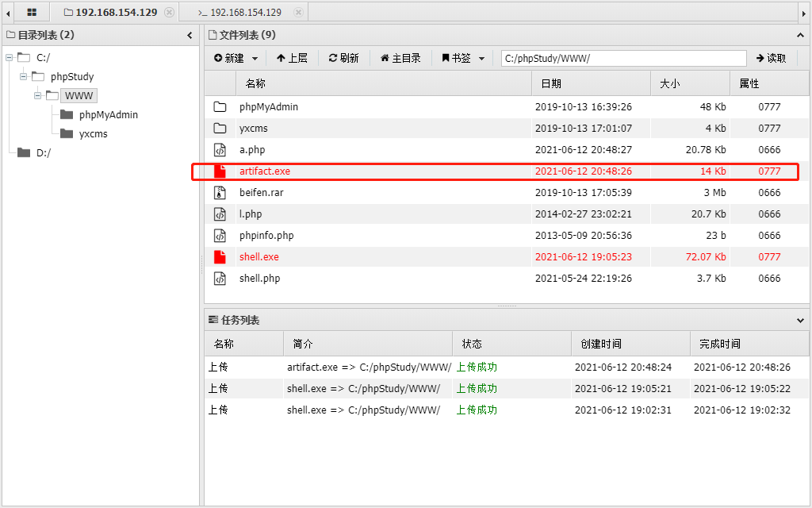Go to home directory with 主目录
The image size is (812, 508).
pos(400,58)
